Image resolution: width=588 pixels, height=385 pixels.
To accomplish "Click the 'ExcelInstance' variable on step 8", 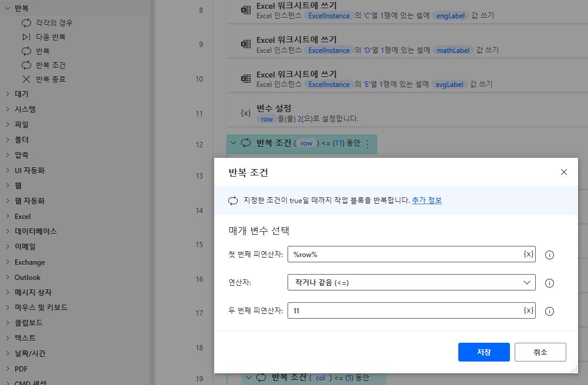I will tap(329, 16).
